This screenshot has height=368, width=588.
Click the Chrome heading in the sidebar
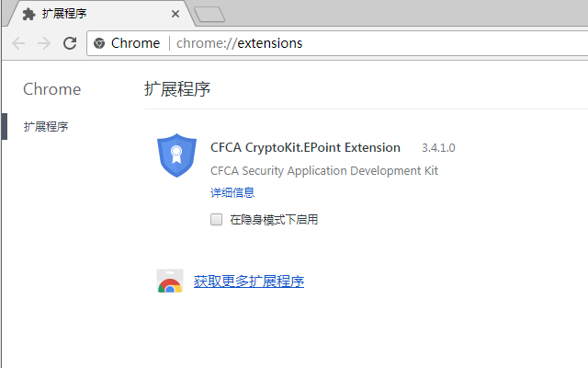pyautogui.click(x=51, y=89)
